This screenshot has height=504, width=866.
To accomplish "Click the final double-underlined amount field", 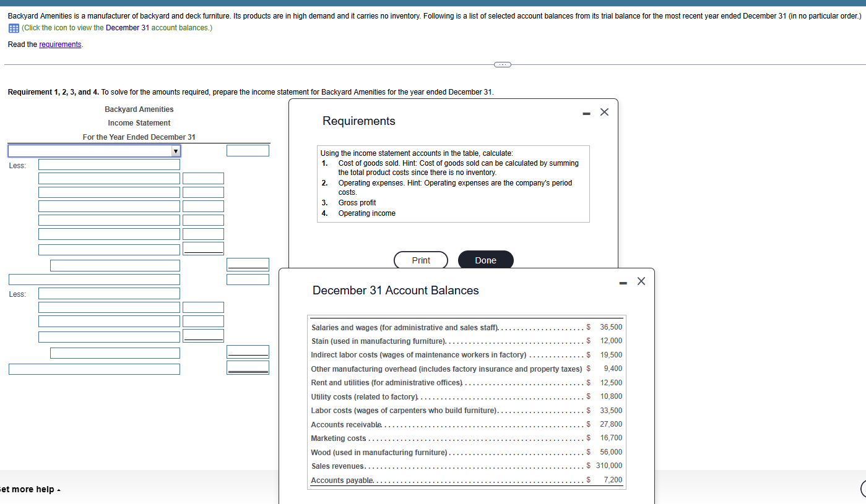I will coord(248,367).
